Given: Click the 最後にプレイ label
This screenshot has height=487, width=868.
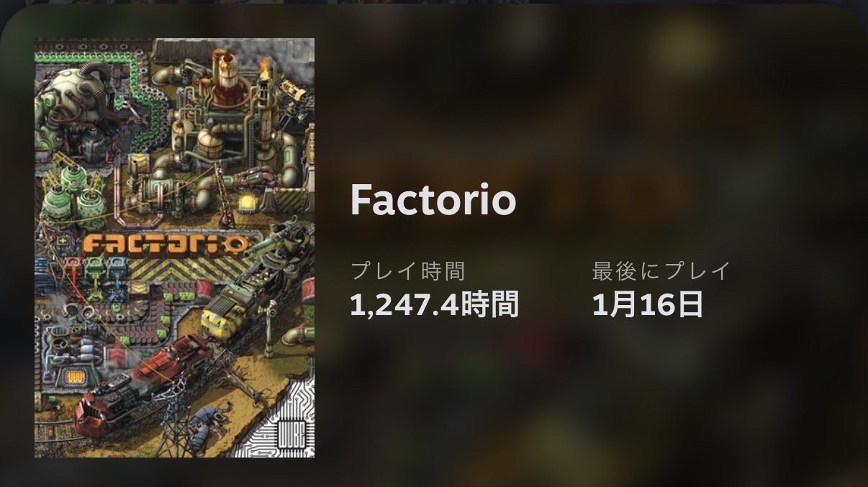Looking at the screenshot, I should (661, 271).
